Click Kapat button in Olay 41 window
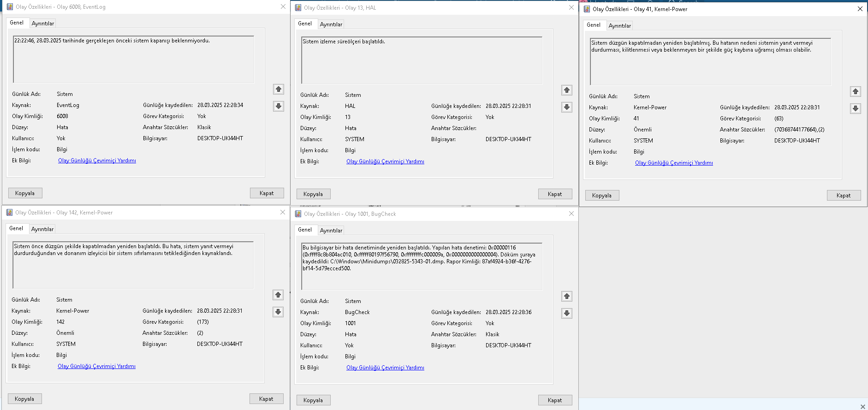The height and width of the screenshot is (410, 868). (844, 196)
